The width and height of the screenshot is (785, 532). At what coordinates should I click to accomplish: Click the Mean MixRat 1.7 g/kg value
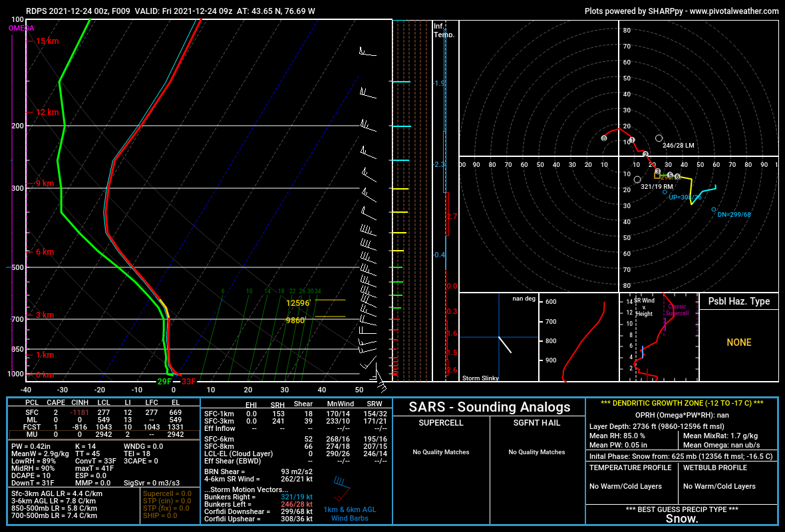pyautogui.click(x=720, y=436)
